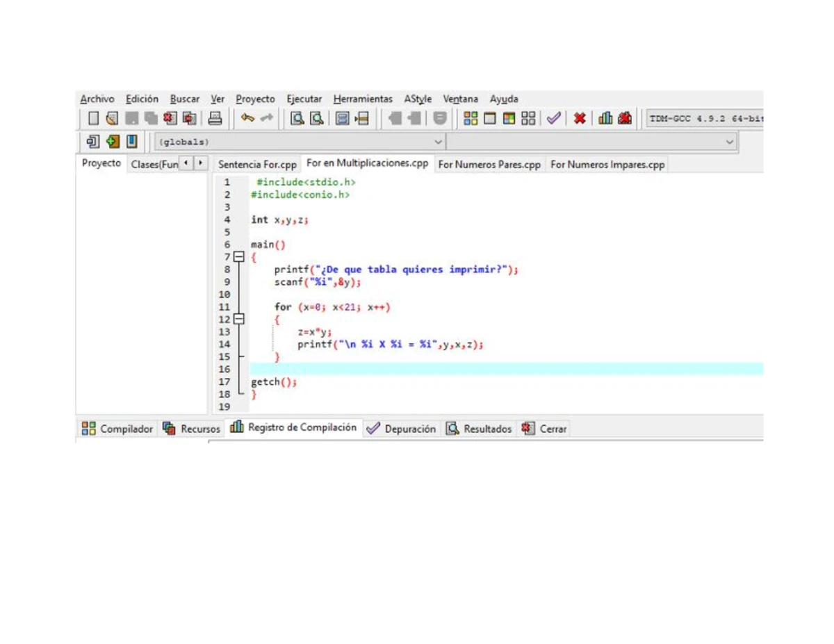Open the Edición menu
The height and width of the screenshot is (644, 834).
pyautogui.click(x=142, y=99)
